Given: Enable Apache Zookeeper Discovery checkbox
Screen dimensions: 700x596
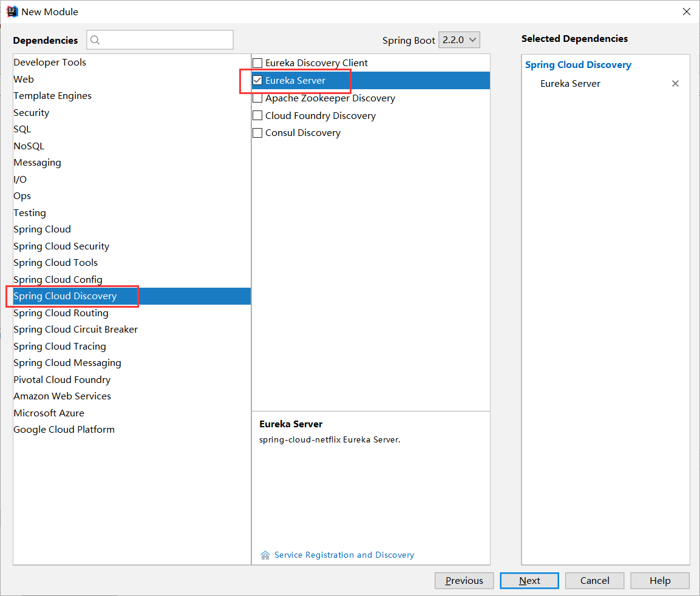Looking at the screenshot, I should pyautogui.click(x=257, y=98).
